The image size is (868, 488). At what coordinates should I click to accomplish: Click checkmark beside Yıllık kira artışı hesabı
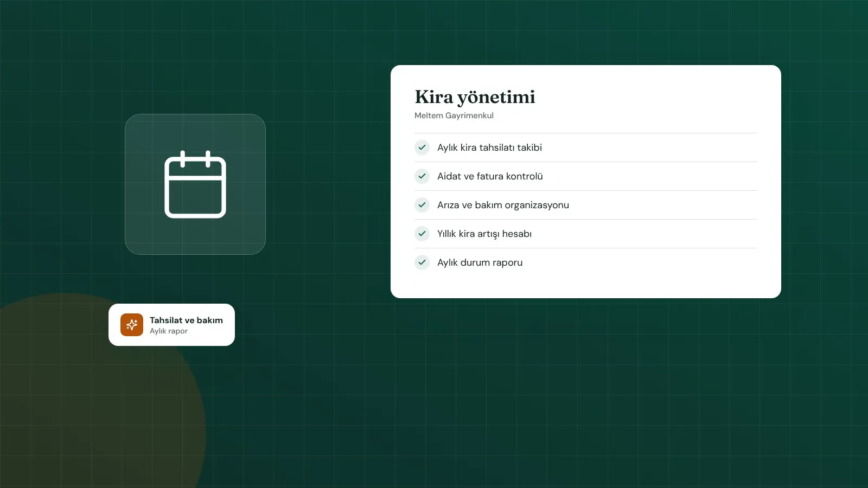click(x=422, y=234)
